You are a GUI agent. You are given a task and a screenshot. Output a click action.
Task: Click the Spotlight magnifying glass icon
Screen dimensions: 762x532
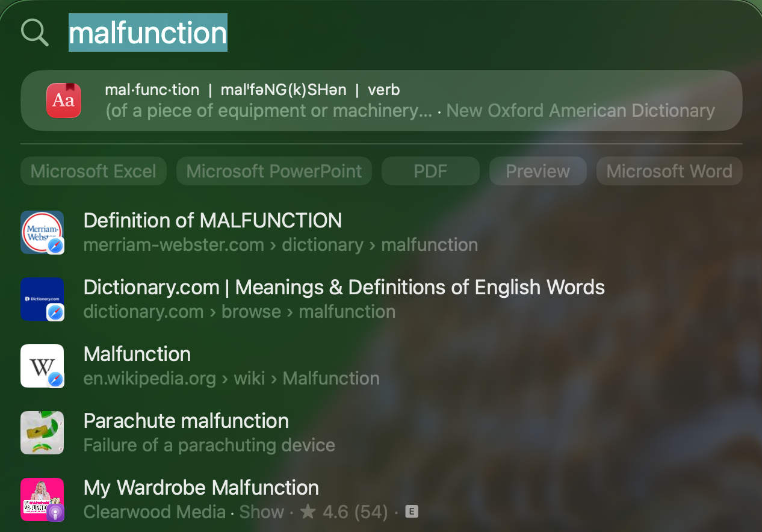coord(34,32)
